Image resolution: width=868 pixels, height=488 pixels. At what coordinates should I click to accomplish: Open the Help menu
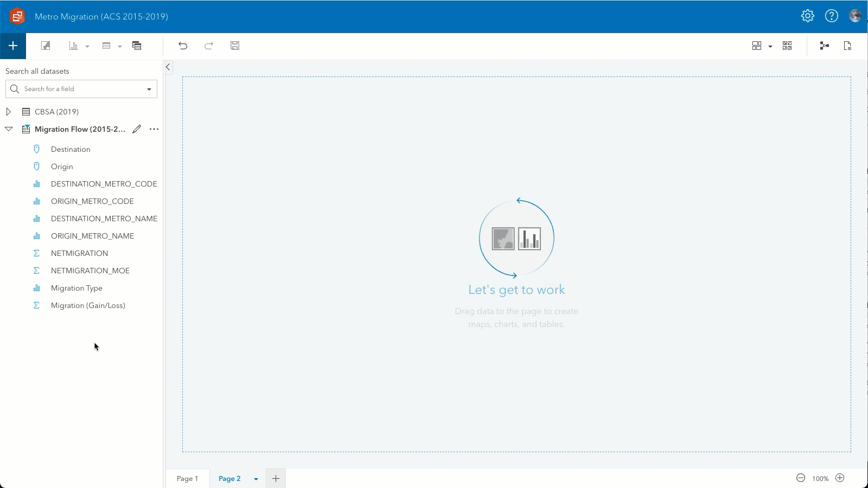pyautogui.click(x=831, y=16)
